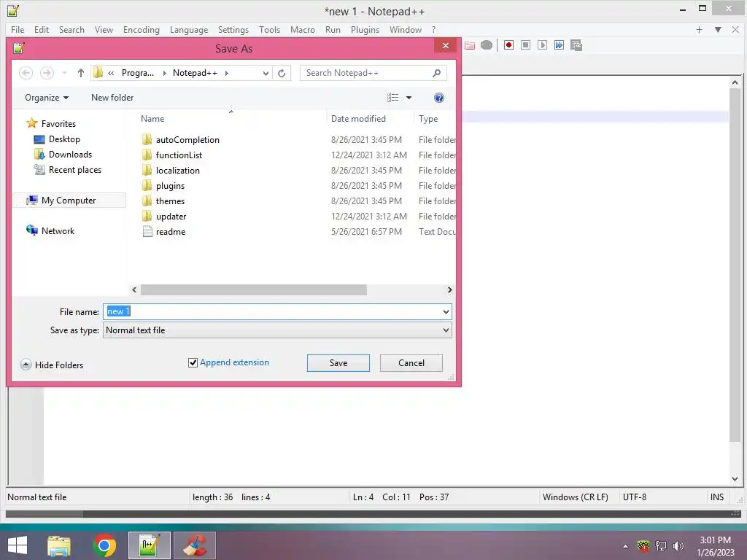747x560 pixels.
Task: Go forward in Save As dialog
Action: [x=47, y=73]
